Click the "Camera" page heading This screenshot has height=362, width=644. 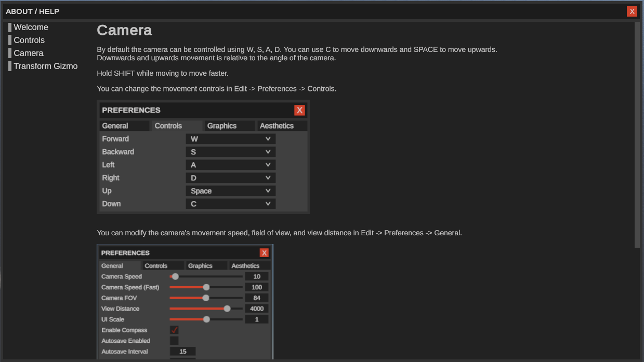(124, 30)
